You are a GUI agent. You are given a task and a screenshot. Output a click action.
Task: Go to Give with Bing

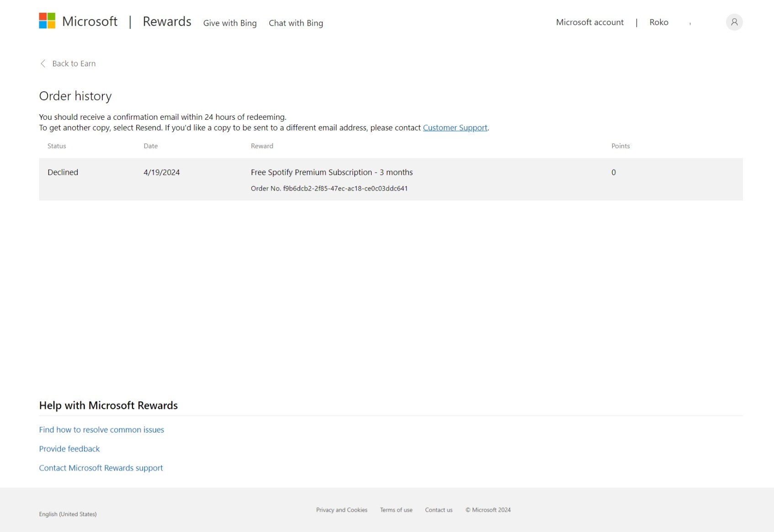tap(230, 23)
